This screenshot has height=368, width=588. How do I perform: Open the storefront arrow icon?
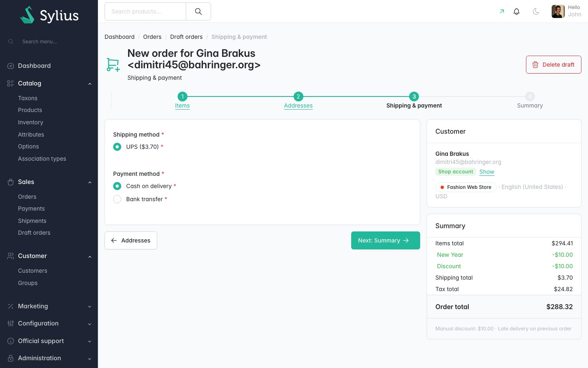[x=502, y=11]
